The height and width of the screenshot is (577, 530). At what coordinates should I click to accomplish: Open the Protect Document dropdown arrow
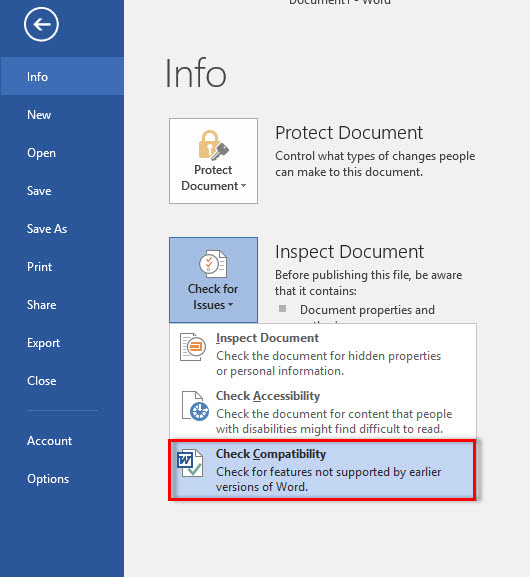click(243, 186)
